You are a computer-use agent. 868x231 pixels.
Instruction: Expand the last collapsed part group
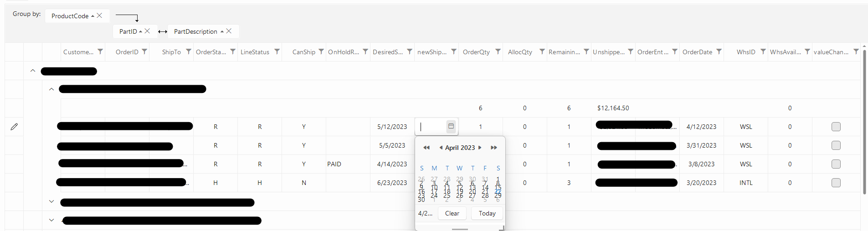click(x=51, y=220)
